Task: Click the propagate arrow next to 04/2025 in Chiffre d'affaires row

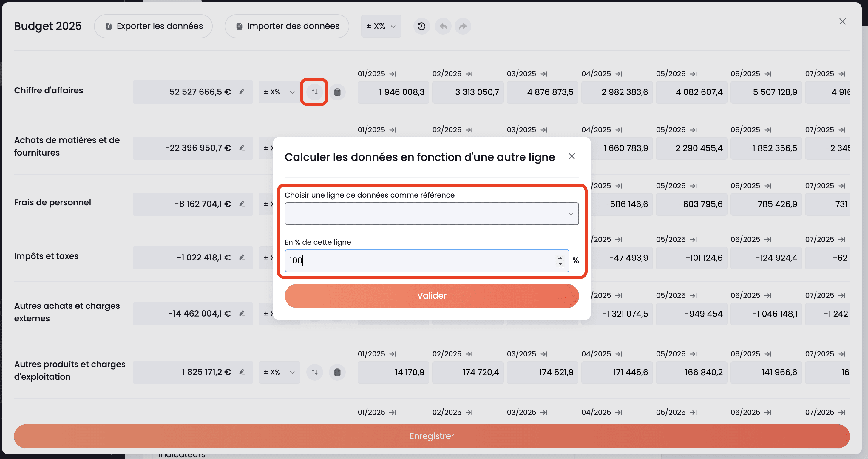Action: (619, 74)
